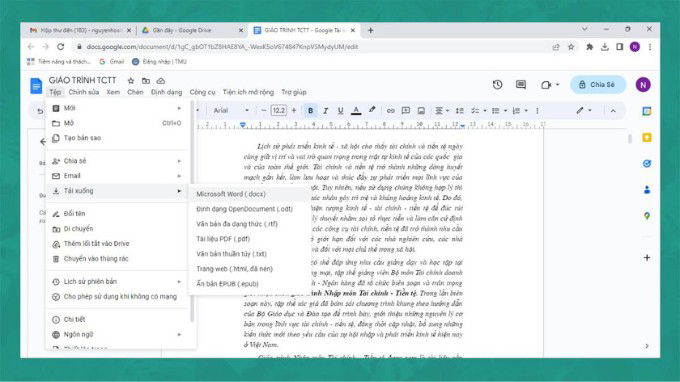Open the Xem menu
This screenshot has width=680, height=382.
(x=113, y=92)
